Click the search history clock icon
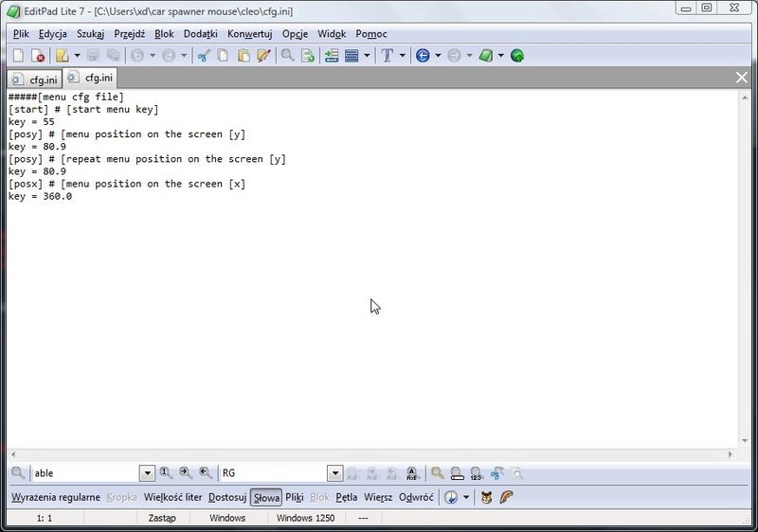The height and width of the screenshot is (532, 758). coord(451,497)
